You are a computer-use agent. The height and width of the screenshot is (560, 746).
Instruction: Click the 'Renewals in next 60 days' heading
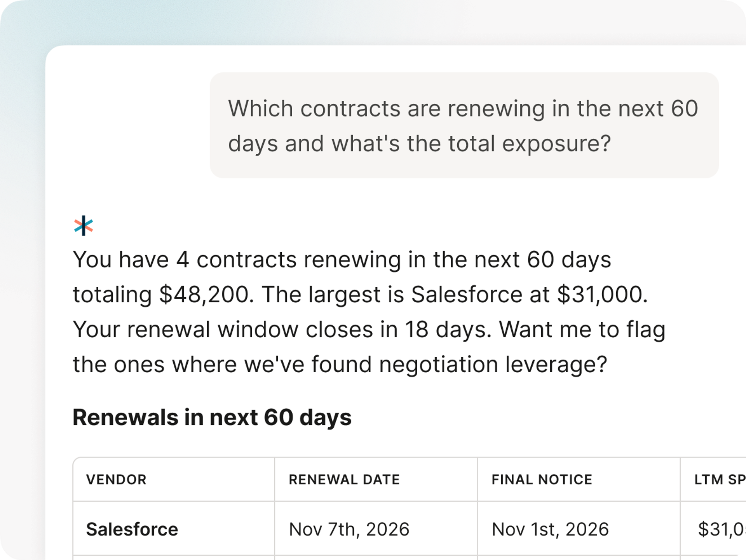[212, 418]
